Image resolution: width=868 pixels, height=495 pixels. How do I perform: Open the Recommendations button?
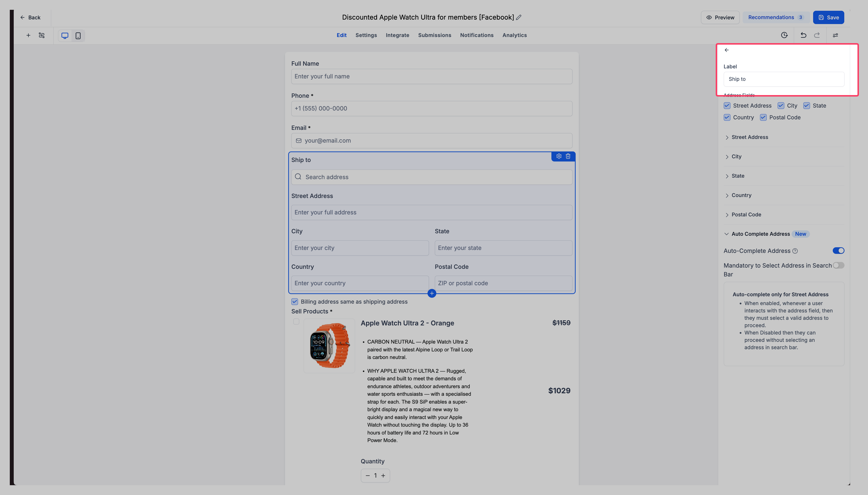click(776, 18)
